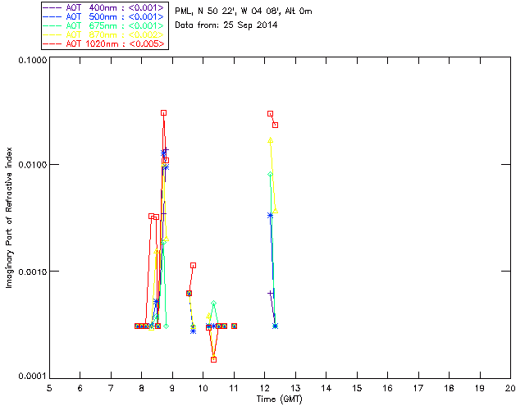
Task: Click the 0.0100 y-axis tick label
Action: [x=32, y=165]
